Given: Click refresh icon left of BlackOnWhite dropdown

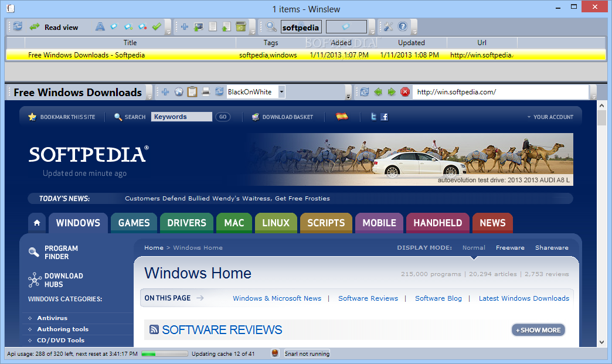Looking at the screenshot, I should tap(219, 91).
